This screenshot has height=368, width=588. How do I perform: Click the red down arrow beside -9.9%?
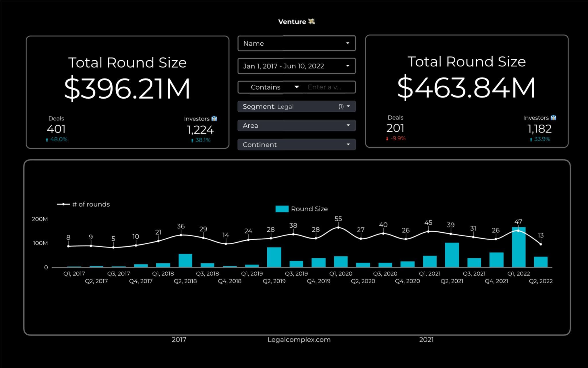[x=387, y=139]
